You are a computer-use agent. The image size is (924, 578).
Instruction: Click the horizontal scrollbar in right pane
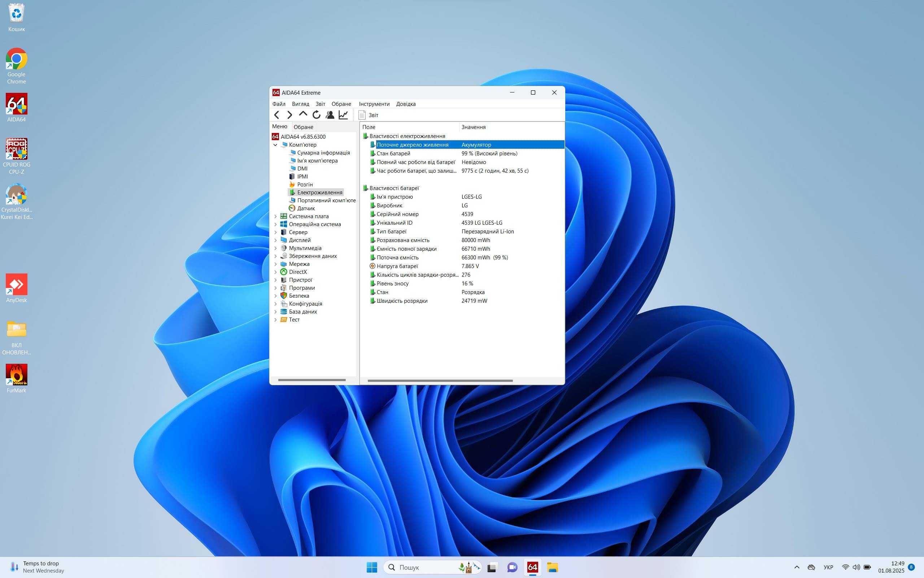click(x=440, y=381)
